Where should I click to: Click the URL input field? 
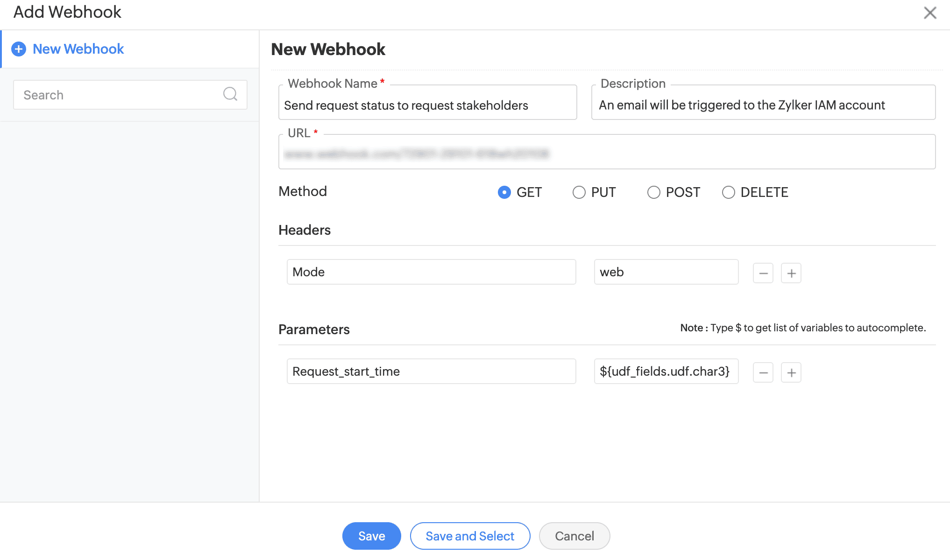pyautogui.click(x=606, y=153)
